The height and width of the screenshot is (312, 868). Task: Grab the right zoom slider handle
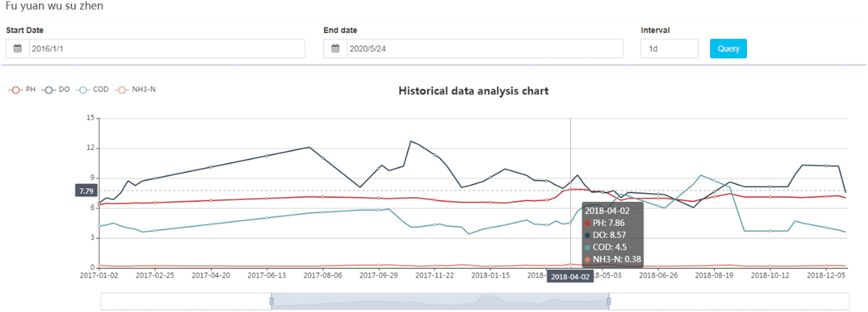tap(609, 302)
